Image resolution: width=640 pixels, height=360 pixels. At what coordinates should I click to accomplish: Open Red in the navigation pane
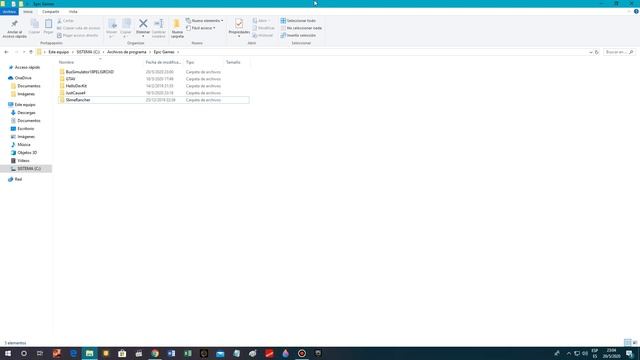[18, 179]
